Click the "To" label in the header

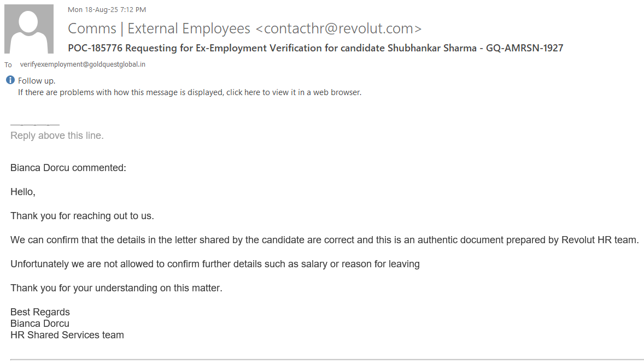[8, 65]
